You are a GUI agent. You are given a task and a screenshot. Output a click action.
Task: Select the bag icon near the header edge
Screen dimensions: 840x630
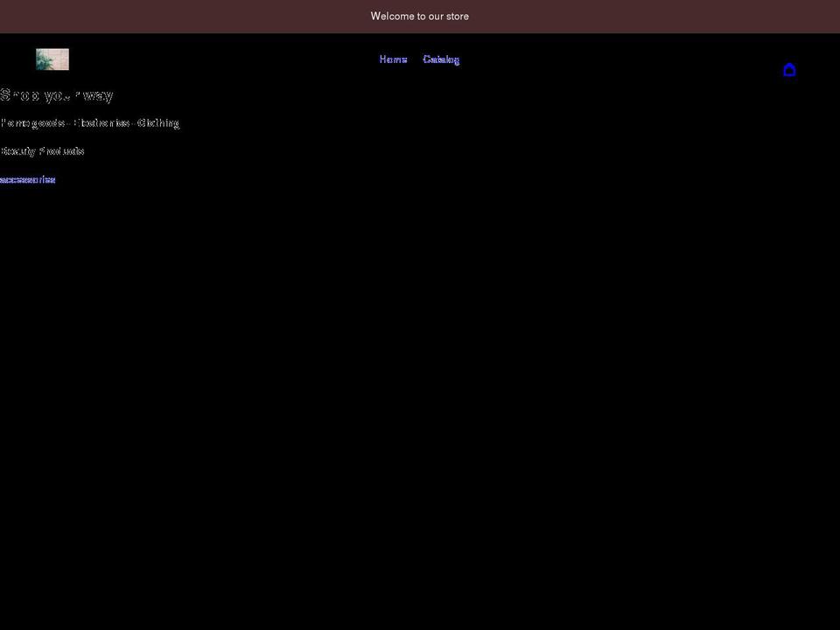789,70
